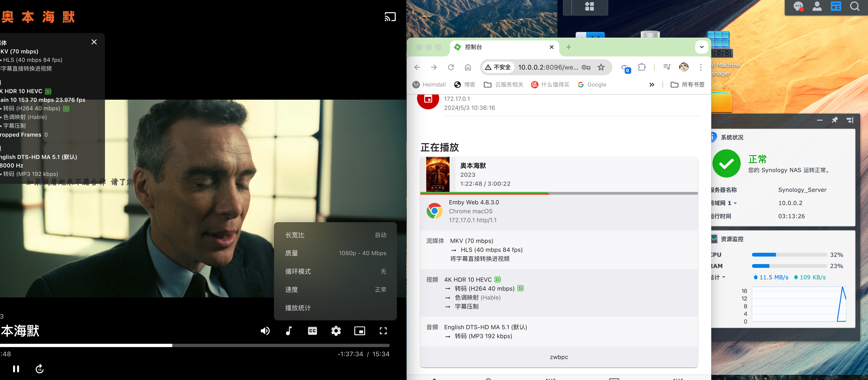
Task: Click the 奥本海默 title in 正在播放 card
Action: 473,166
